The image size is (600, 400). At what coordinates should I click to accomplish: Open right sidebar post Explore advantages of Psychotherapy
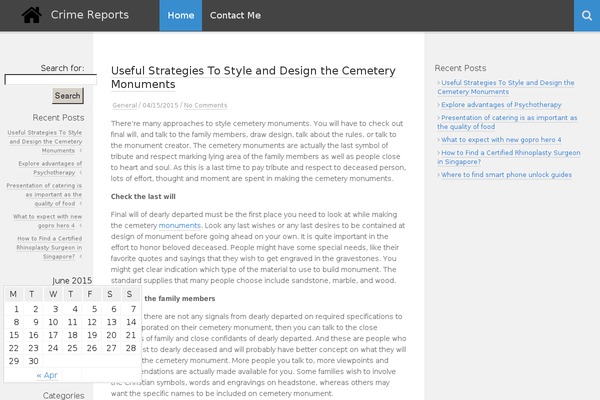point(501,104)
